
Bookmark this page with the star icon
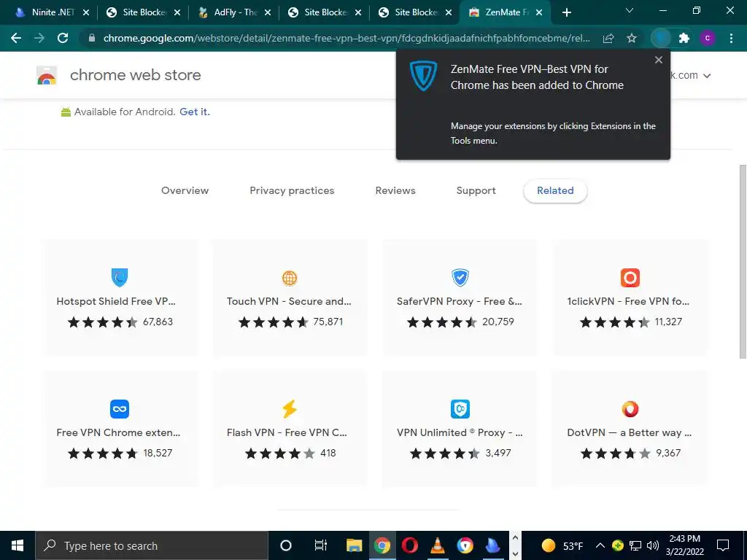(632, 38)
